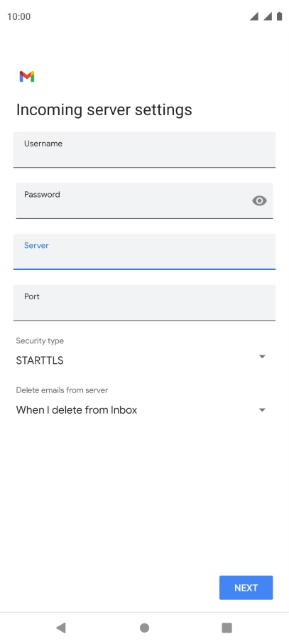Click into the Server field
The image size is (289, 644).
point(145,252)
